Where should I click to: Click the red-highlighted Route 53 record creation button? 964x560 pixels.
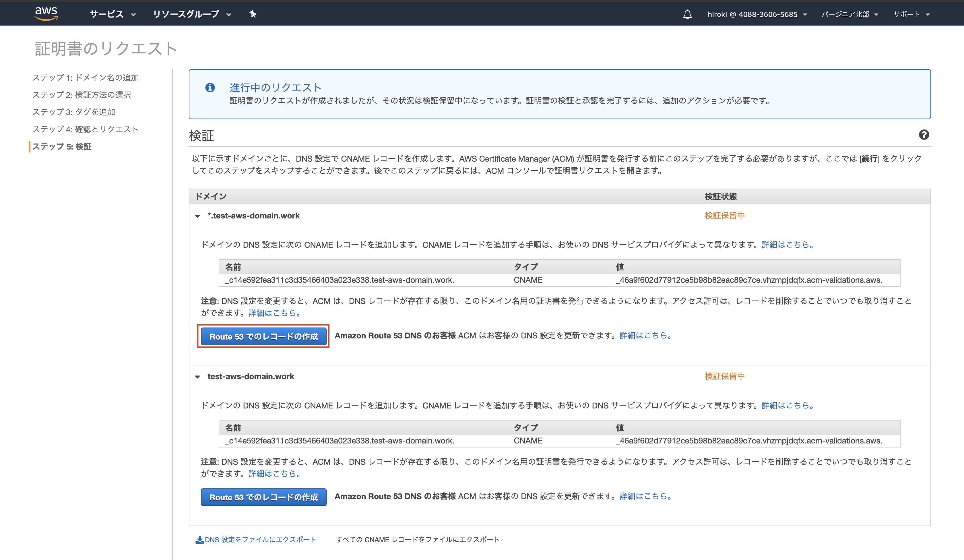pyautogui.click(x=263, y=336)
